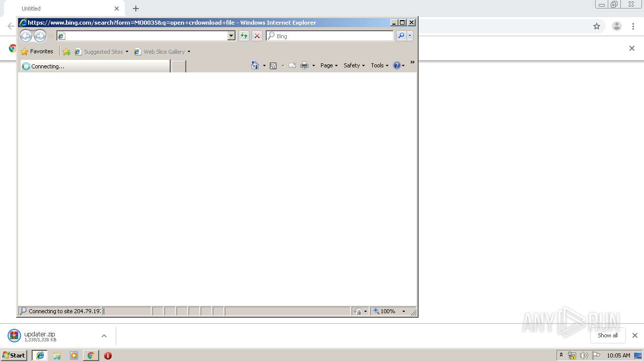Image resolution: width=644 pixels, height=362 pixels.
Task: Select the Connecting... tab
Action: [95, 66]
